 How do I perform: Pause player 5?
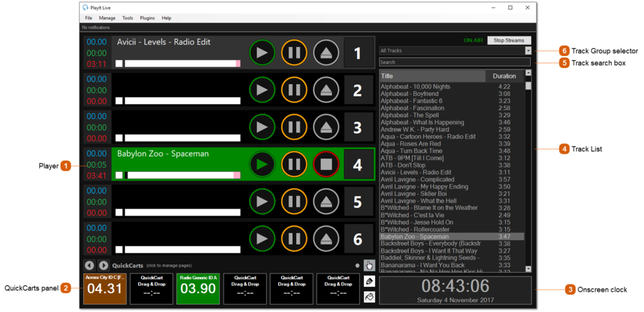294,201
